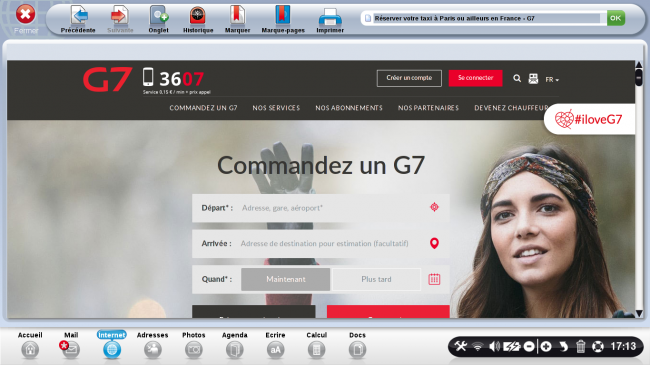Click the green OK button
The width and height of the screenshot is (650, 365).
click(x=616, y=18)
